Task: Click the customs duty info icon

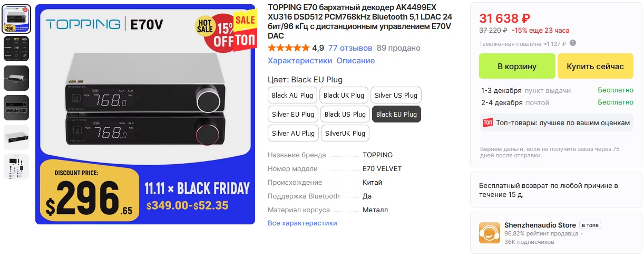Action: click(573, 43)
